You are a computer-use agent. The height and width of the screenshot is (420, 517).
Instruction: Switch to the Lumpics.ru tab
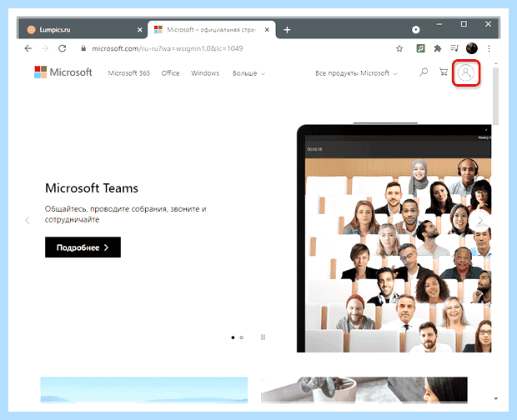pos(83,30)
